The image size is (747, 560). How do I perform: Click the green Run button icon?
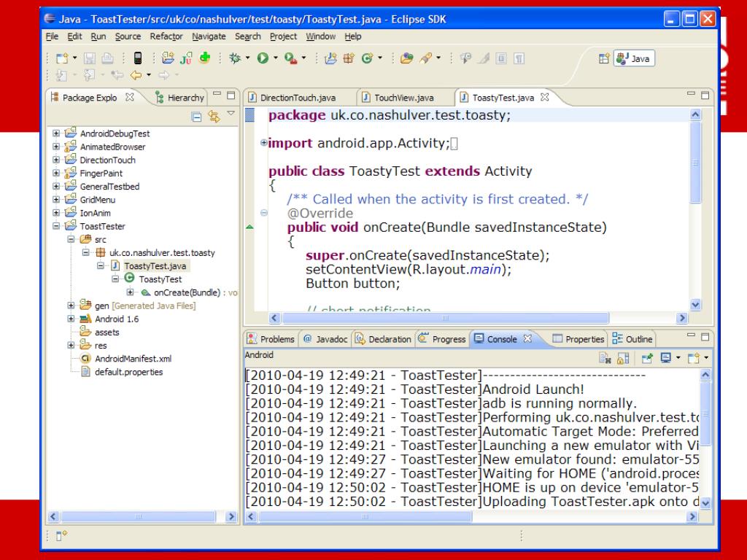(x=263, y=58)
